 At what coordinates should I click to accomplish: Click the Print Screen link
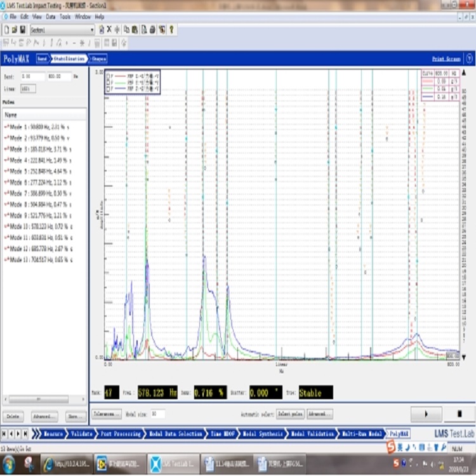(446, 59)
